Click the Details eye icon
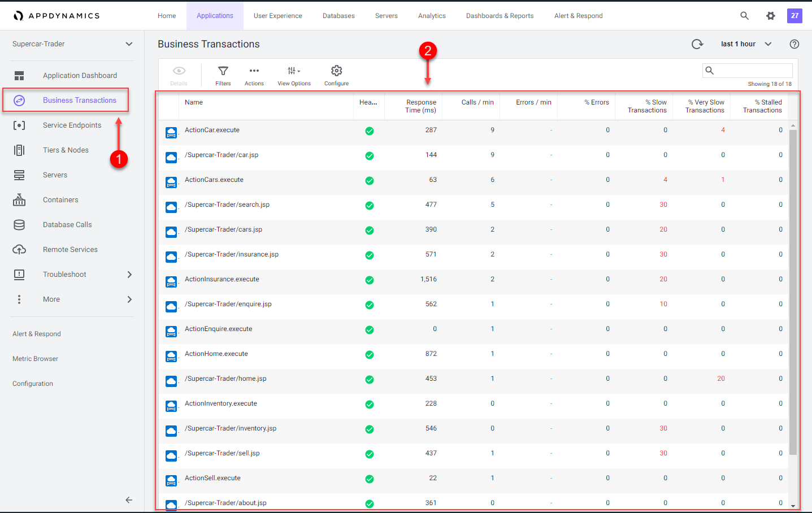 (x=179, y=71)
